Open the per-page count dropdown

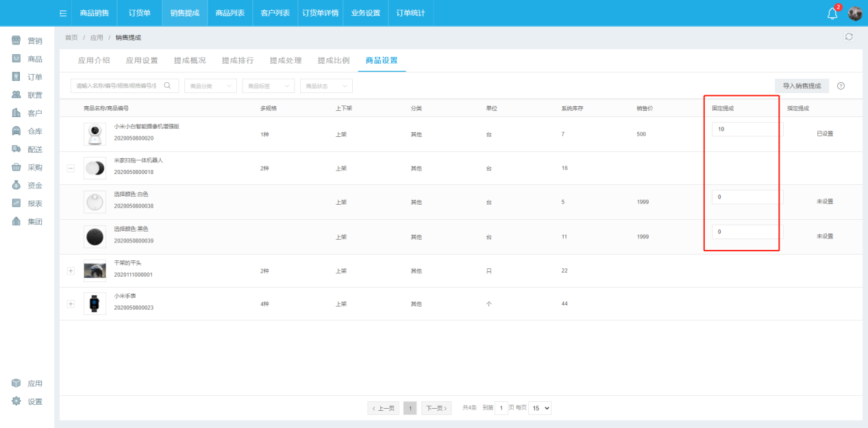(x=541, y=408)
